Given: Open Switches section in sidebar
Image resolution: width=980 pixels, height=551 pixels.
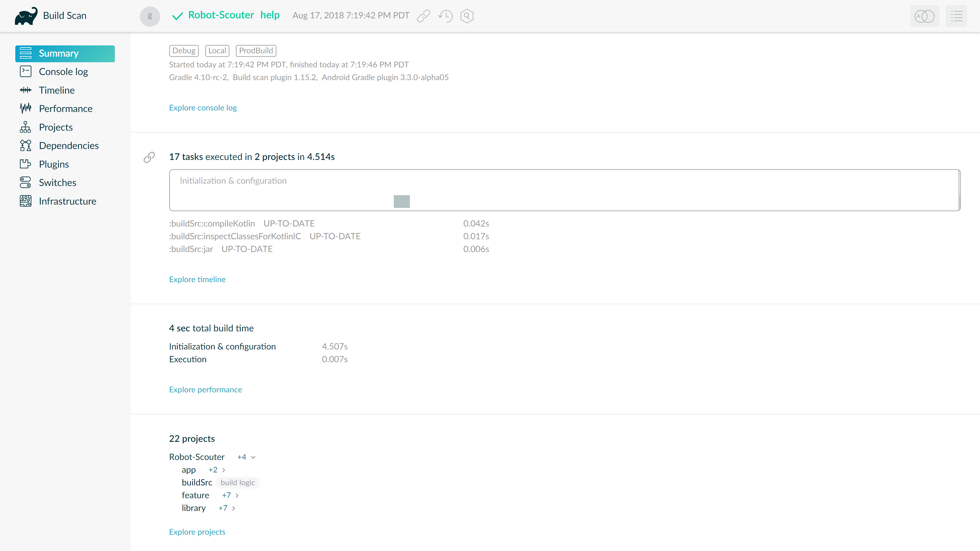Looking at the screenshot, I should (x=57, y=183).
